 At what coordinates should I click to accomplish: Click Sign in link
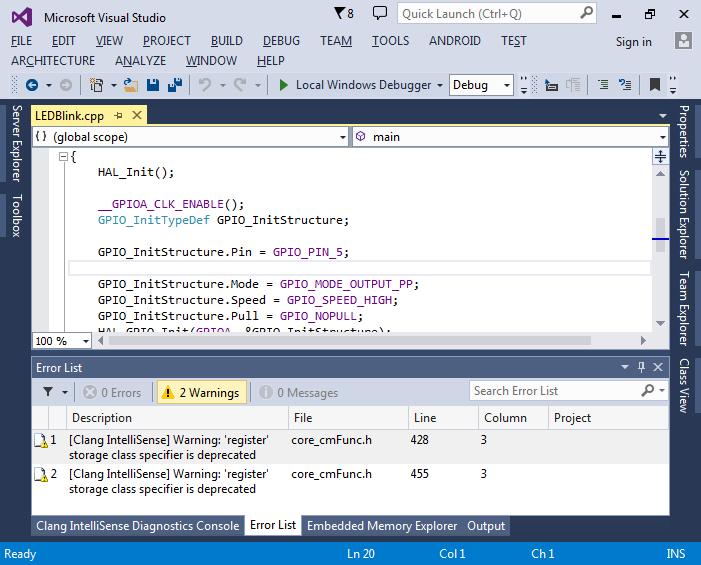[x=633, y=42]
